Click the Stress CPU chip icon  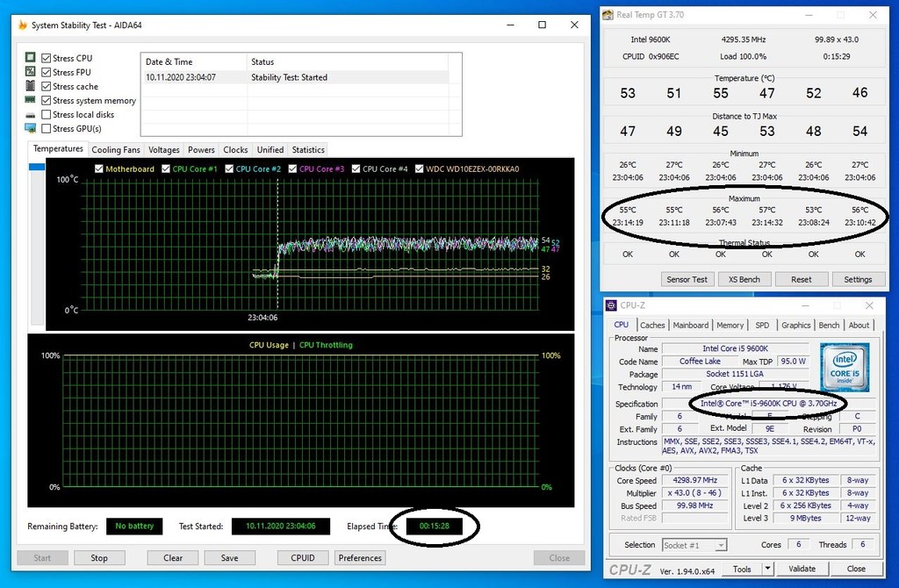pyautogui.click(x=31, y=58)
